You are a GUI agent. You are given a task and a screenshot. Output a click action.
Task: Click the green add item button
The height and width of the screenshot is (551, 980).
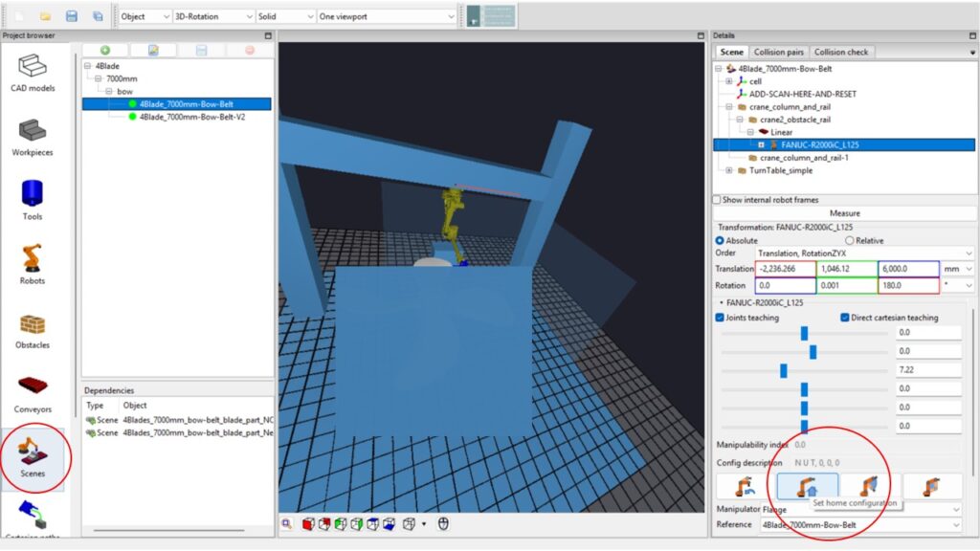105,50
